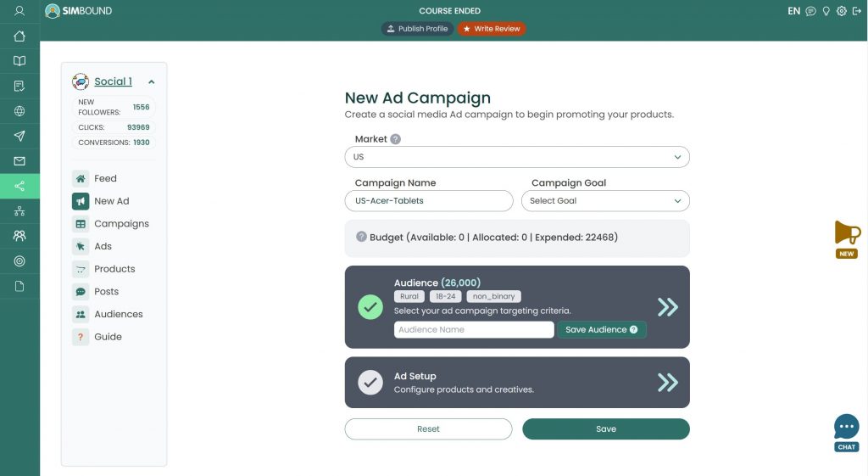Open the globe icon in sidebar
Screen dimensions: 868x476
tap(19, 111)
